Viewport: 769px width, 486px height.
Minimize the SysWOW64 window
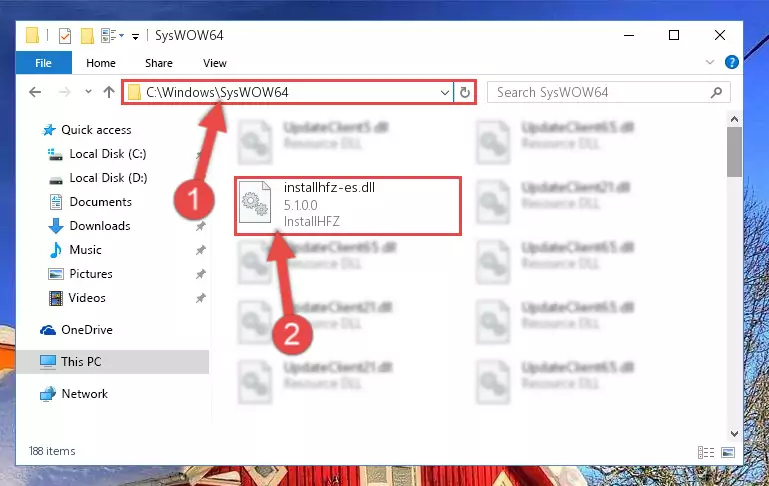click(x=629, y=35)
